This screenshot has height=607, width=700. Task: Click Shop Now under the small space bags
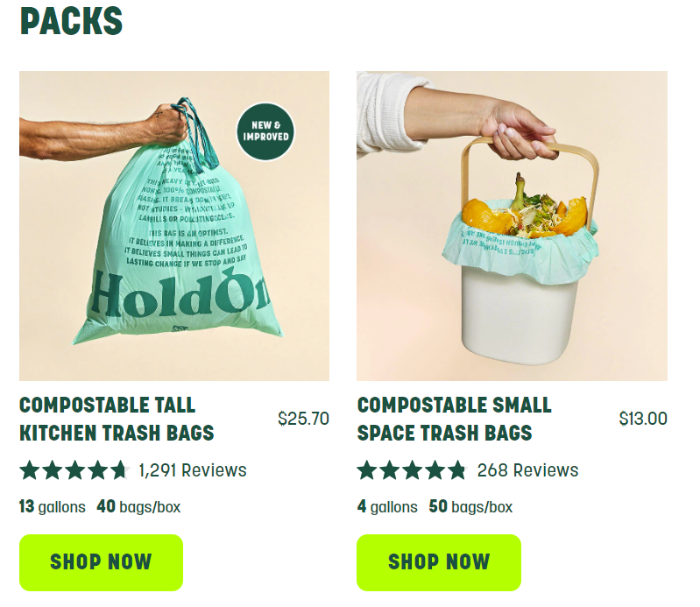coord(439,562)
